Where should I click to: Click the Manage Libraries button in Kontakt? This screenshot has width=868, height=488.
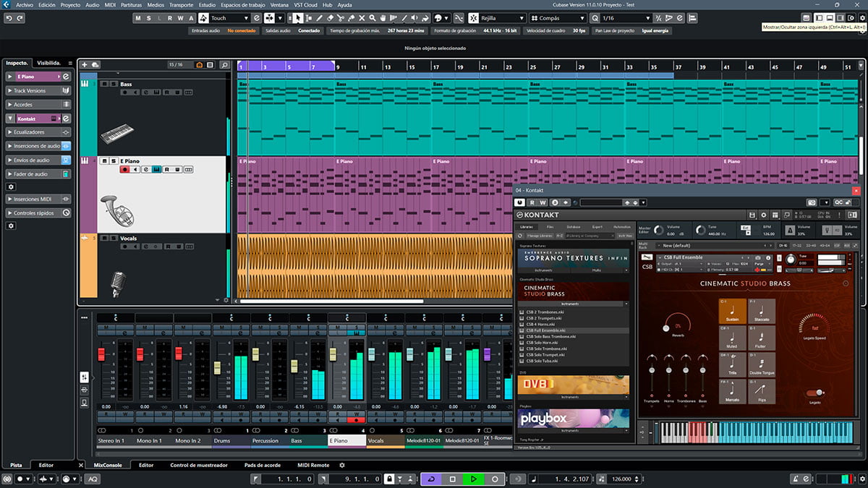[538, 236]
